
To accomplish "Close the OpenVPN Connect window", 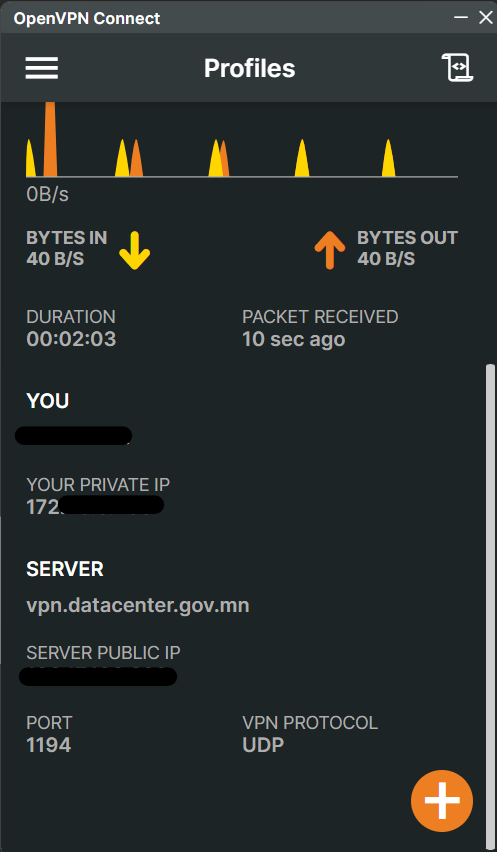I will point(485,17).
